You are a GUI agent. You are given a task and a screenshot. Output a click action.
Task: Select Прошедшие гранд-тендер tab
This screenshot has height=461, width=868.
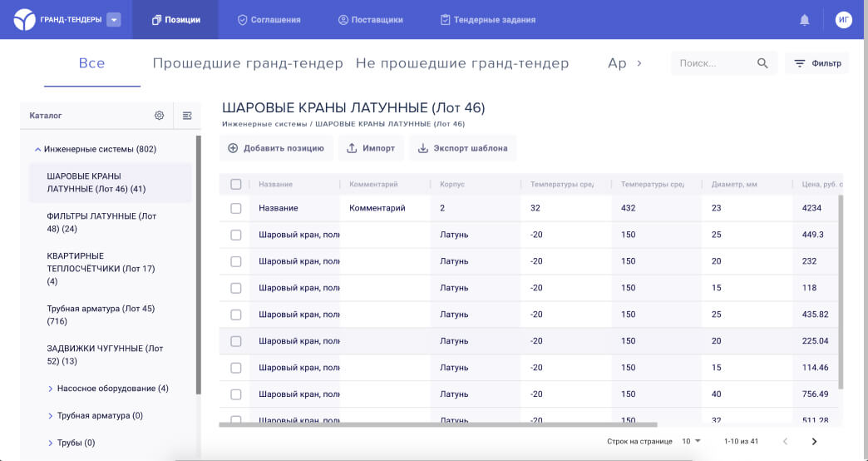pyautogui.click(x=248, y=63)
